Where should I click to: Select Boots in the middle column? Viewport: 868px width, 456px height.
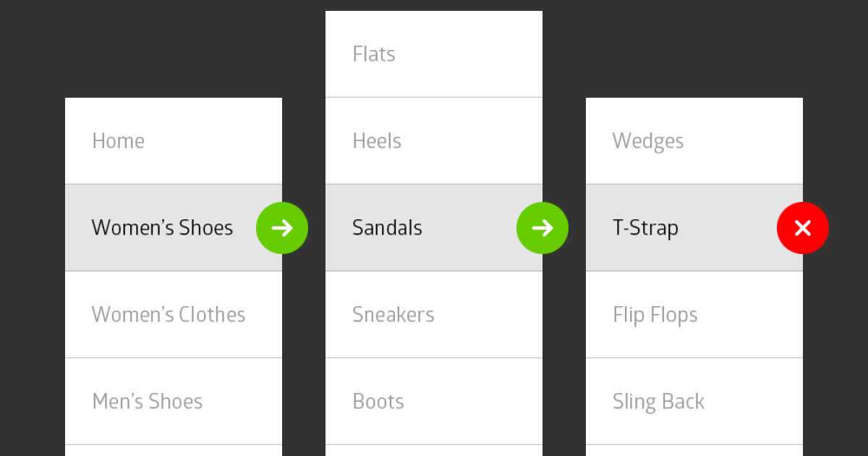378,402
